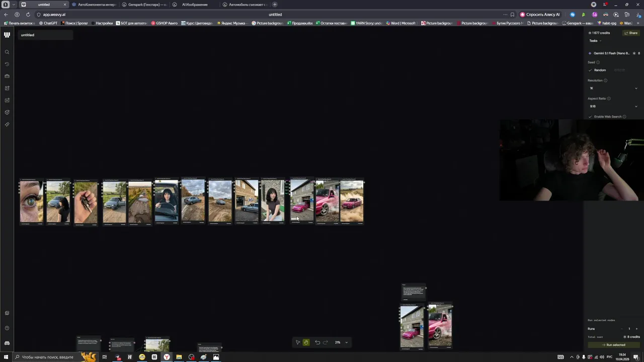Open the Resolution info icon
Viewport: 644px width, 362px height.
tap(605, 80)
